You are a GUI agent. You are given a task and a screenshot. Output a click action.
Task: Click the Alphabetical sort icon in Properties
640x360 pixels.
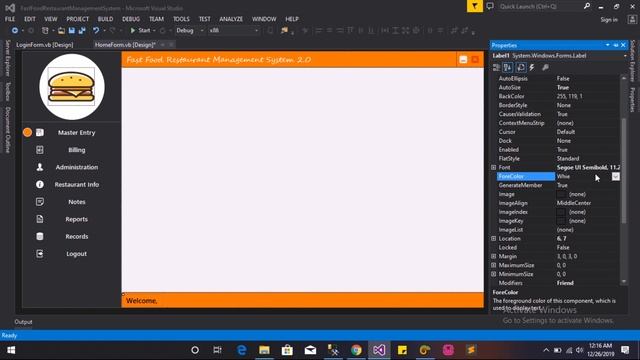508,67
